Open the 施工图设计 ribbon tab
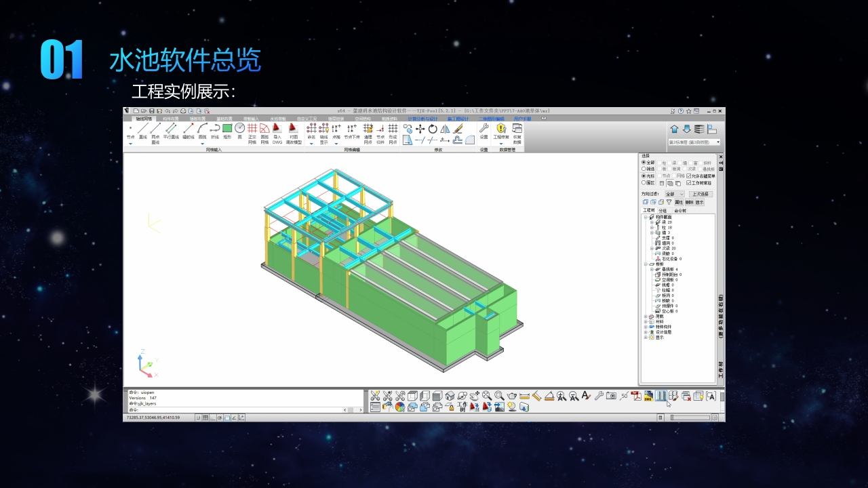 click(x=458, y=119)
